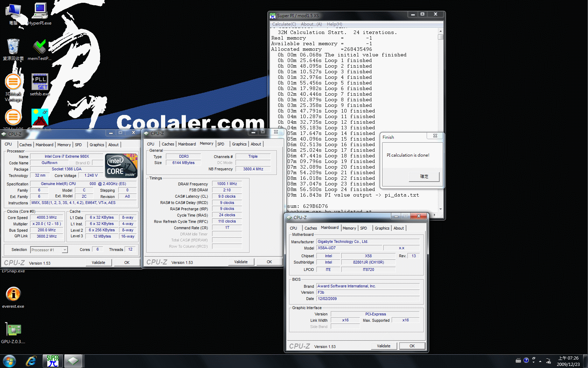Switch to Caches tab in CPU window
This screenshot has height=368, width=588.
click(25, 145)
